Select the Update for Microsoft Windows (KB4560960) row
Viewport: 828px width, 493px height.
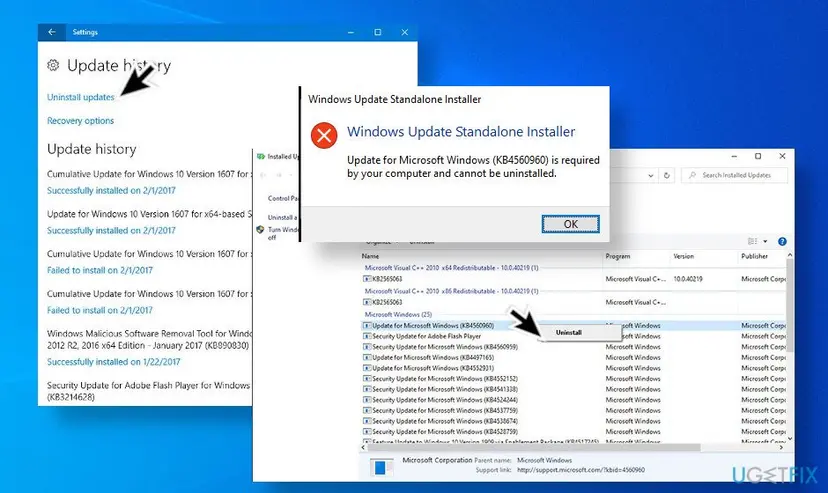click(x=575, y=326)
